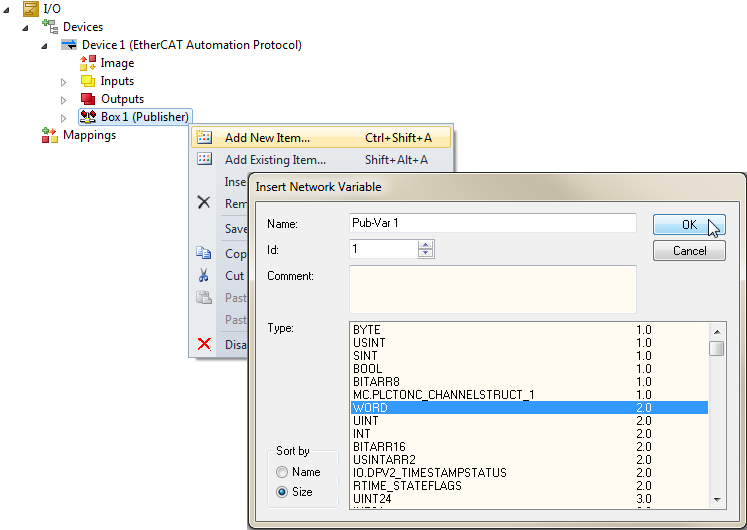This screenshot has height=530, width=747.
Task: Click the Image node icon
Action: pos(88,63)
